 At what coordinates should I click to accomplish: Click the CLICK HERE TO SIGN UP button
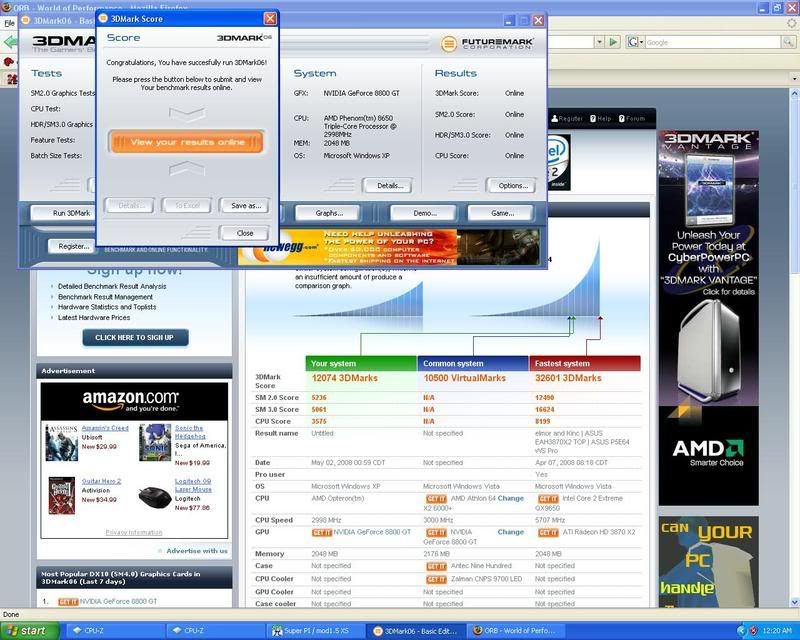135,338
